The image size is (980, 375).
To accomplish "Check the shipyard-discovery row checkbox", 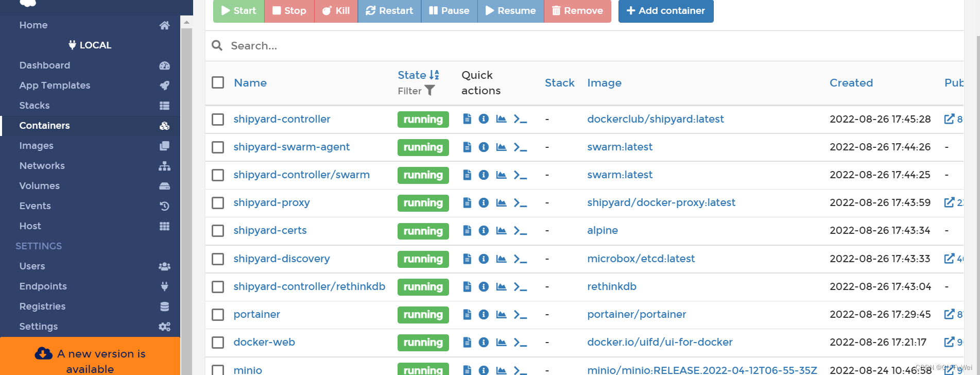I will [218, 259].
